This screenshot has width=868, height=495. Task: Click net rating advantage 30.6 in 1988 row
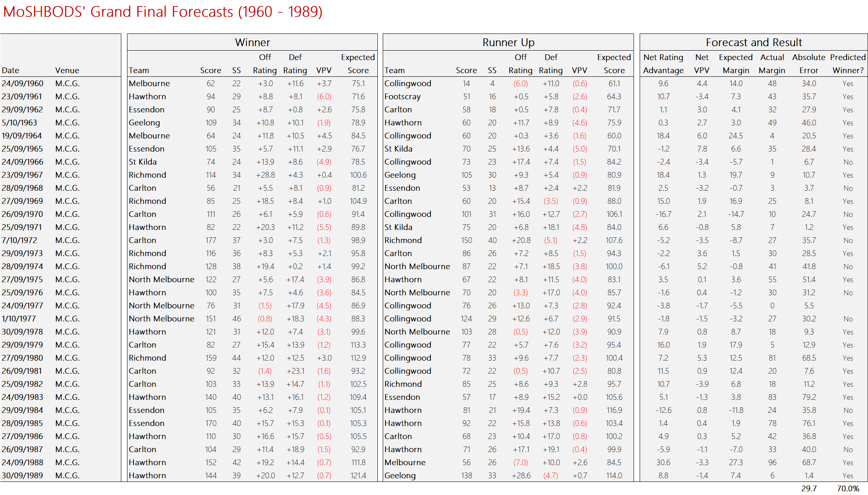pos(663,462)
